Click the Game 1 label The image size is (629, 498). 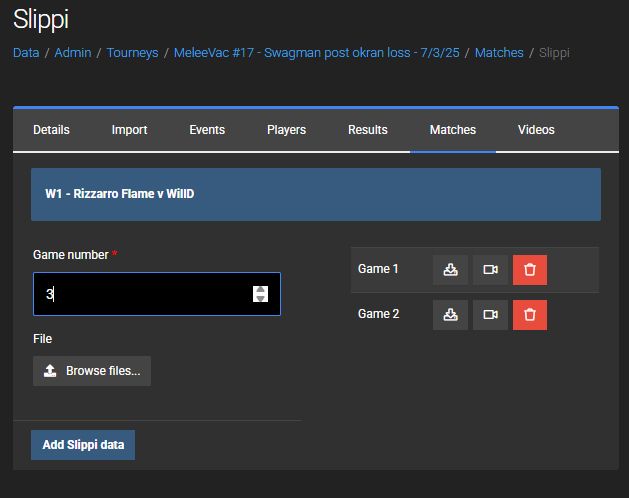point(378,269)
